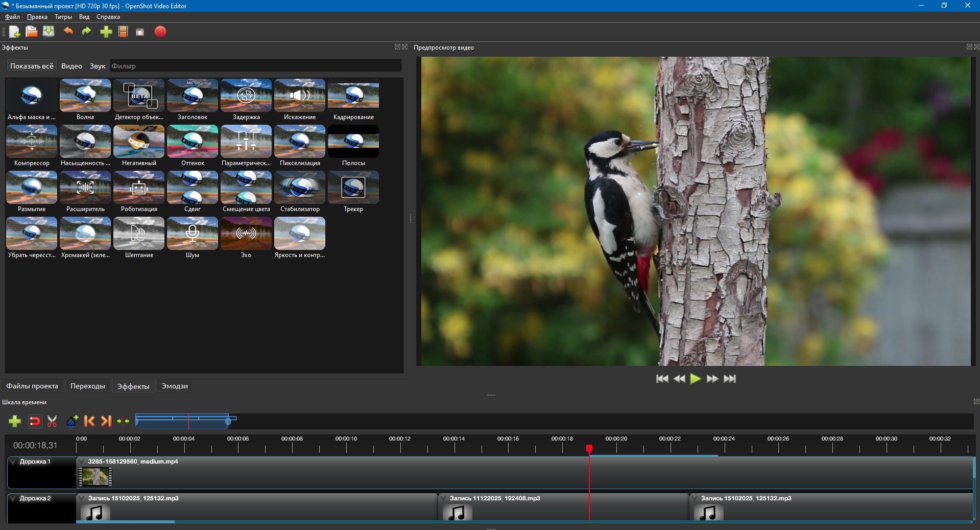
Task: Open the 3285-168129560_medium.mp4 clip menu arrow
Action: click(x=82, y=462)
